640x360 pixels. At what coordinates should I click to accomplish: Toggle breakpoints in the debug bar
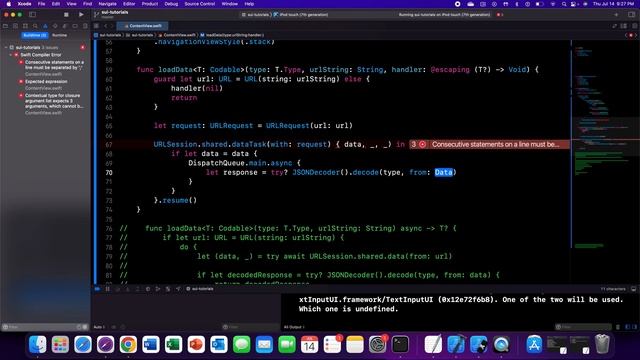tap(98, 289)
